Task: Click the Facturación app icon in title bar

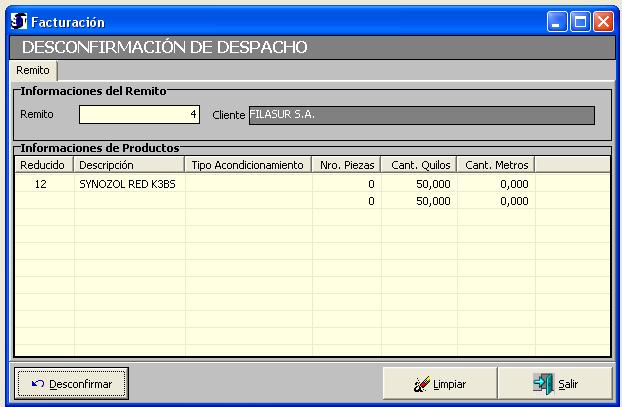Action: [x=17, y=20]
